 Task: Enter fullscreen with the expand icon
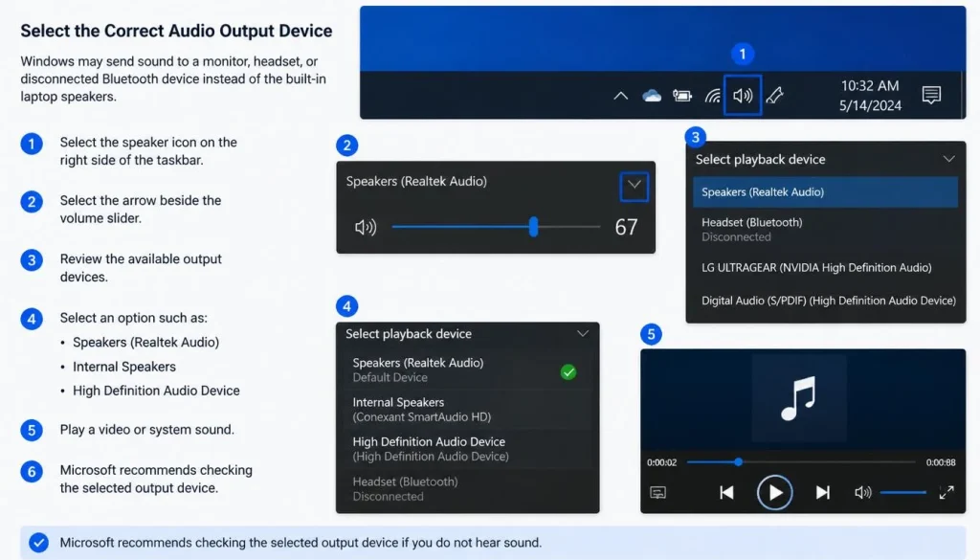point(947,492)
